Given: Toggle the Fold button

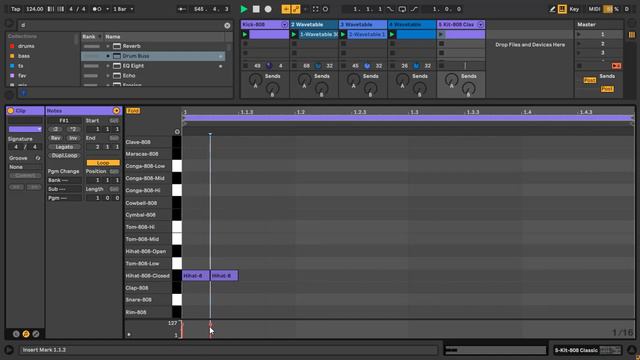Looking at the screenshot, I should 133,111.
